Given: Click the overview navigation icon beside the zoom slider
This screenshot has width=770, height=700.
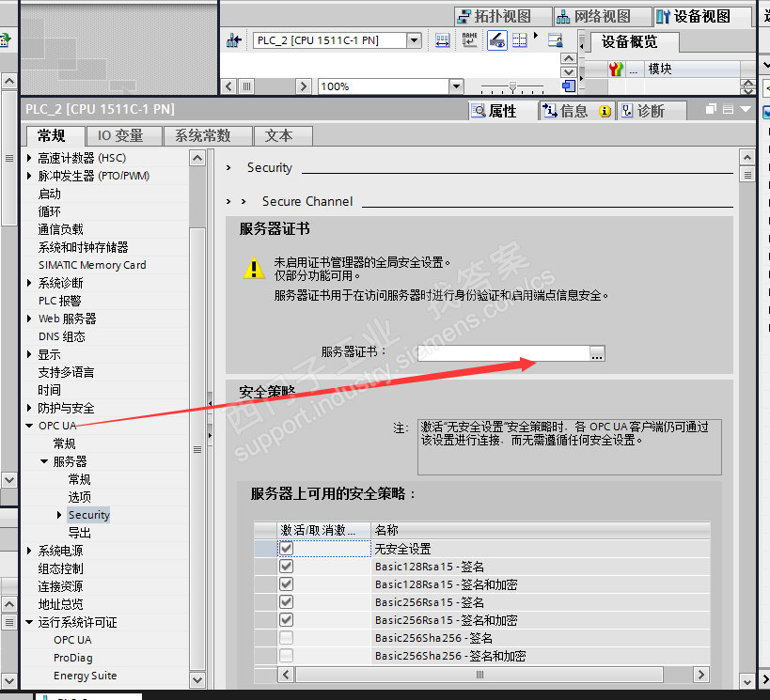Looking at the screenshot, I should (569, 86).
